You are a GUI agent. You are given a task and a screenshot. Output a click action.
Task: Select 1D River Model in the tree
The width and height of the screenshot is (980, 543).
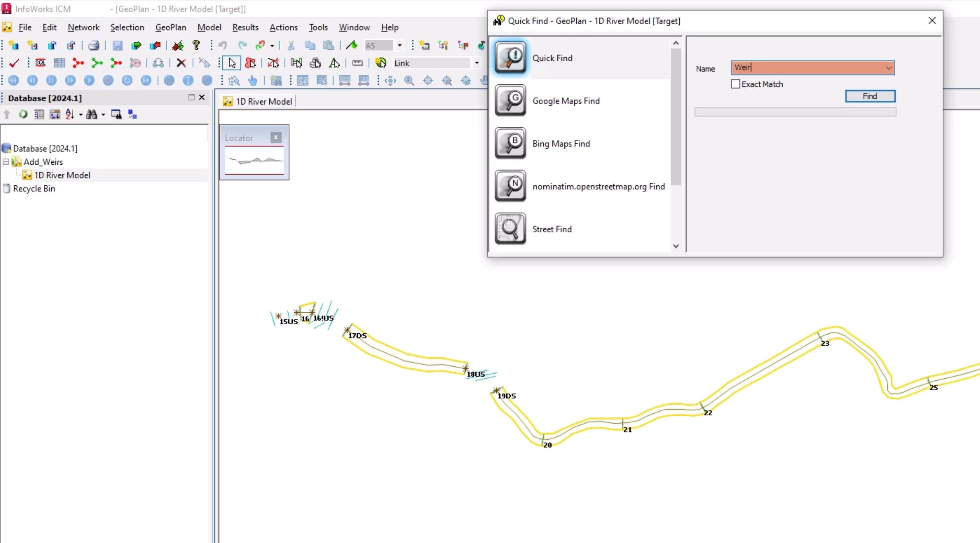(62, 175)
